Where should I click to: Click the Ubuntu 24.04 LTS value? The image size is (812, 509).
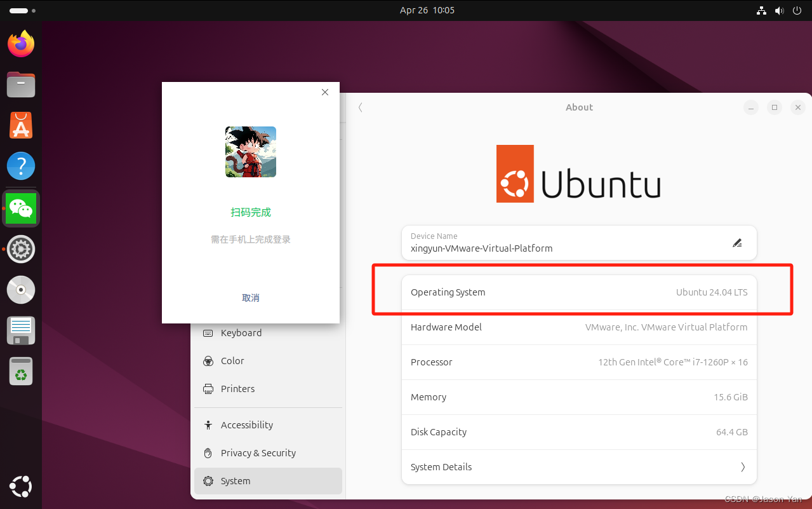pyautogui.click(x=712, y=292)
